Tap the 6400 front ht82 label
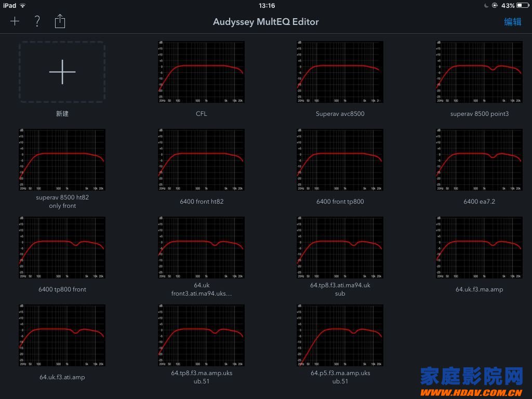 coord(202,202)
